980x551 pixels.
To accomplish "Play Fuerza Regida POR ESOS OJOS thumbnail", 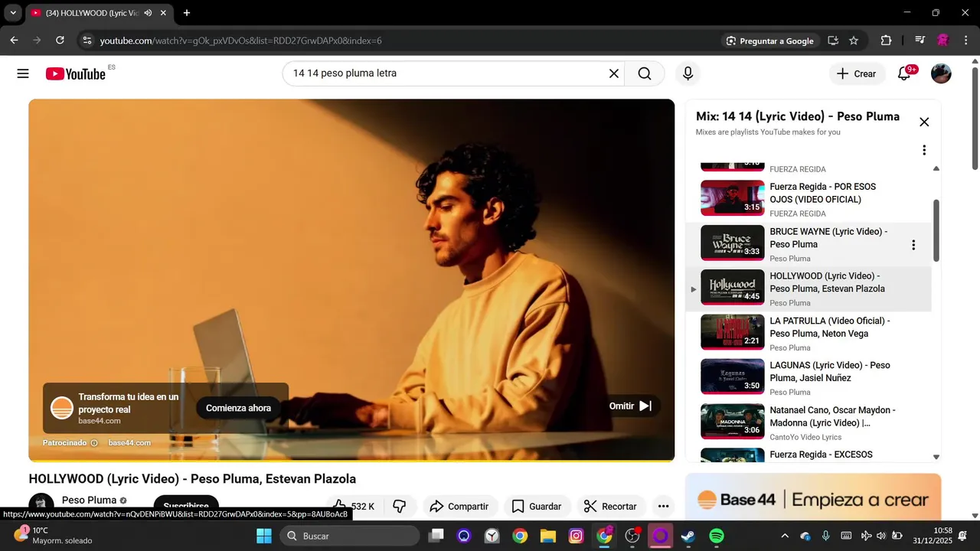I will pyautogui.click(x=733, y=198).
